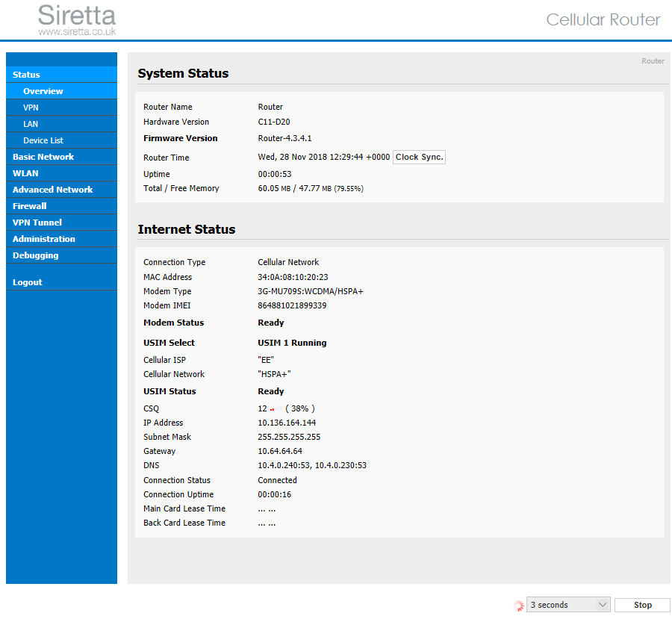Click the Back Card Lease Time label
The image size is (672, 619).
tap(184, 523)
